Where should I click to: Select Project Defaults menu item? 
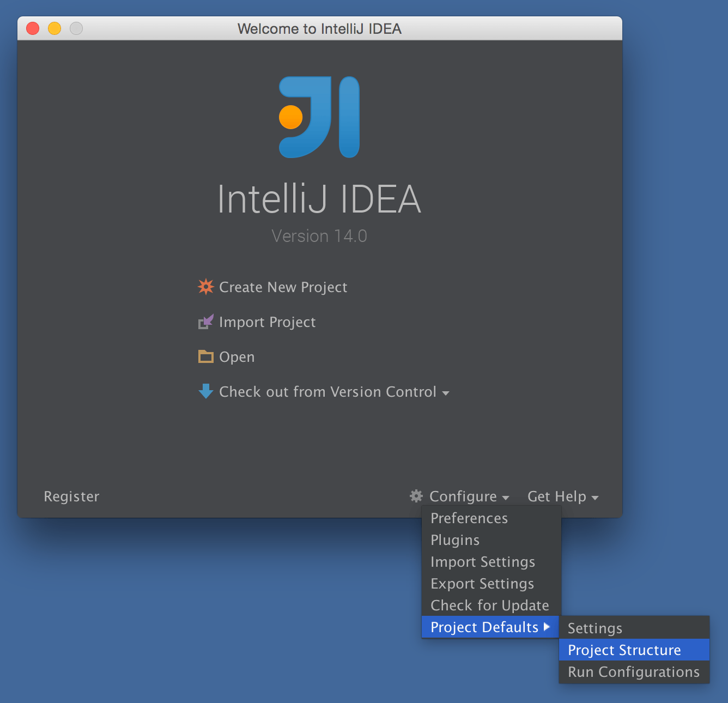tap(490, 627)
